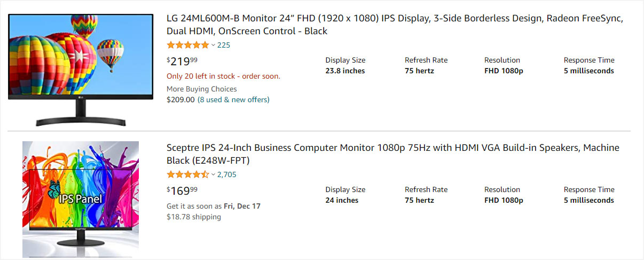Open the 2,705 reviews link
Image resolution: width=644 pixels, height=260 pixels.
[226, 174]
